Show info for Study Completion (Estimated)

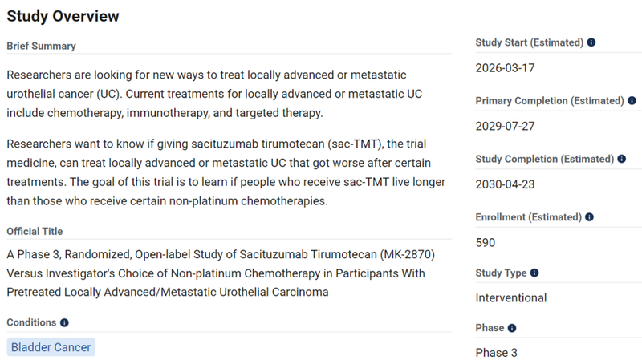[x=621, y=160]
